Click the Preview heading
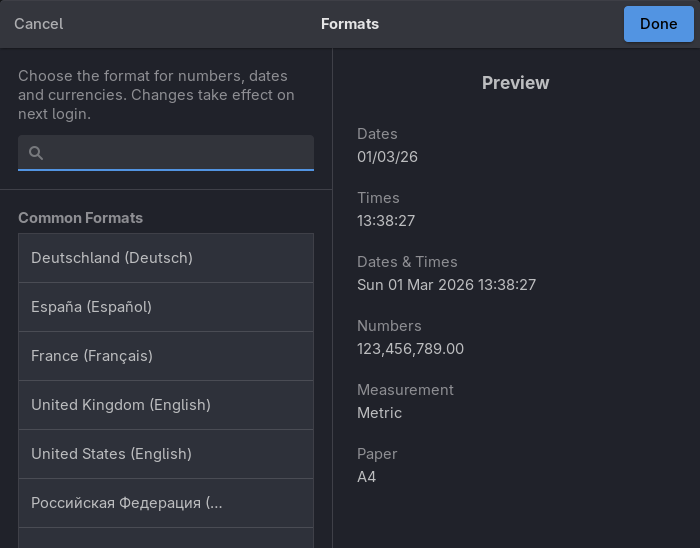 [x=515, y=83]
